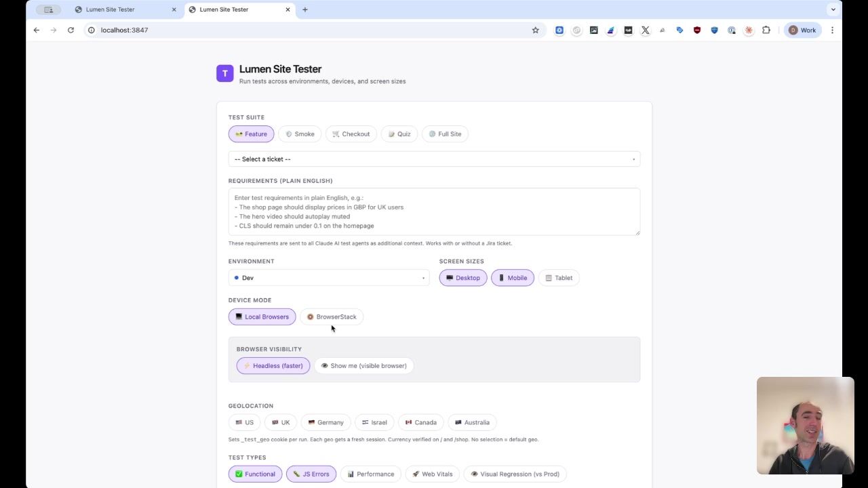Choose Show me (visible browser)
This screenshot has height=488, width=868.
(364, 366)
